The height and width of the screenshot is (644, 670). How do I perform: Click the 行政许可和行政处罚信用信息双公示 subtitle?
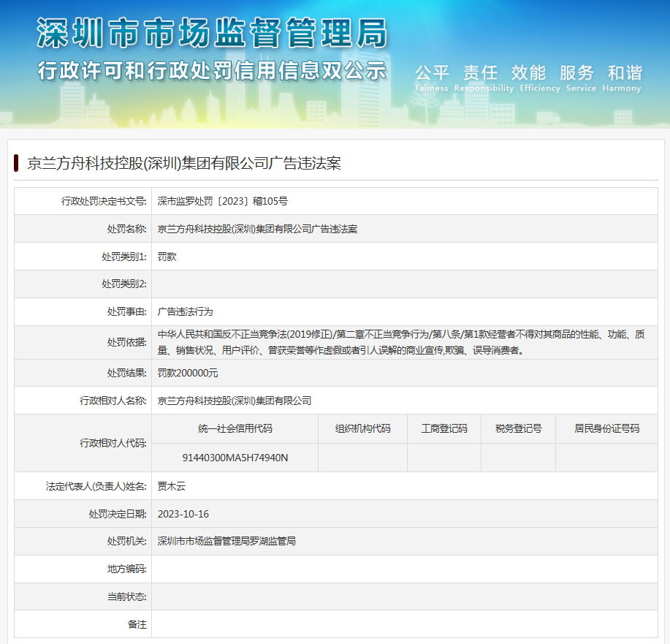212,71
